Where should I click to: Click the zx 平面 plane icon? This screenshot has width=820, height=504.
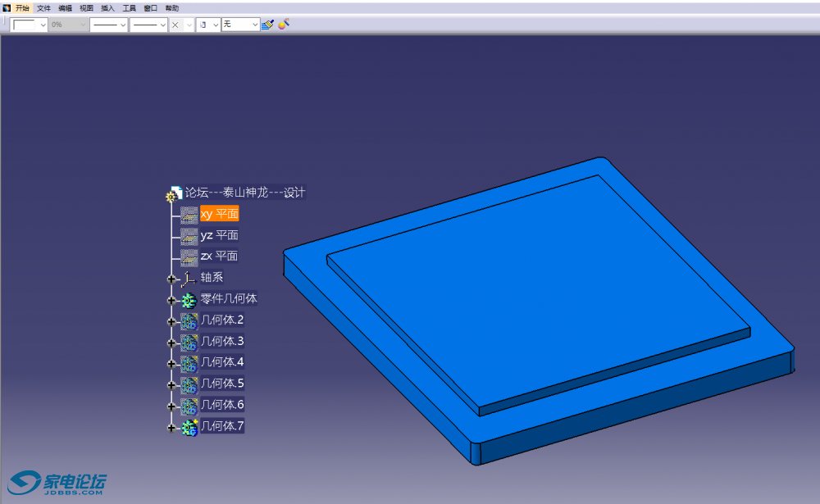coord(189,257)
